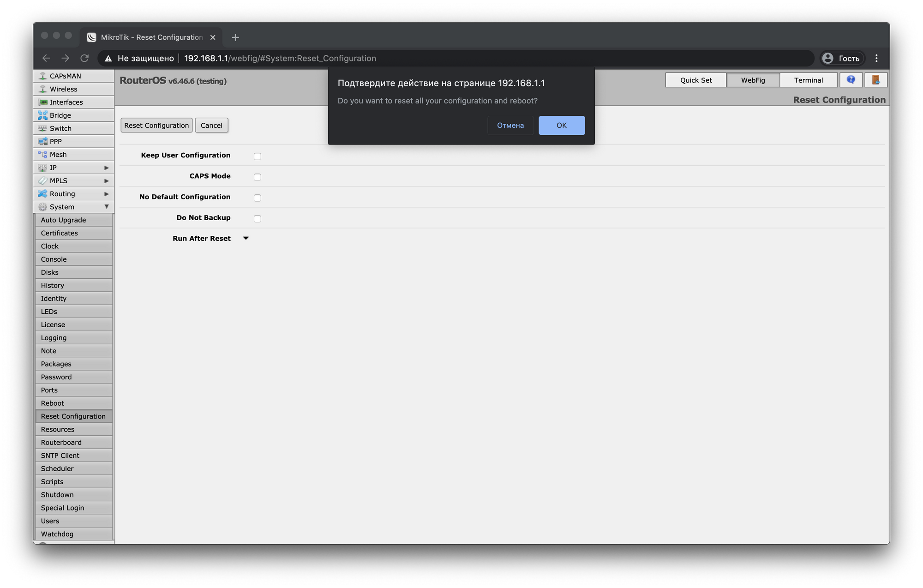Image resolution: width=923 pixels, height=588 pixels.
Task: Select the Terminal tab
Action: pos(807,79)
